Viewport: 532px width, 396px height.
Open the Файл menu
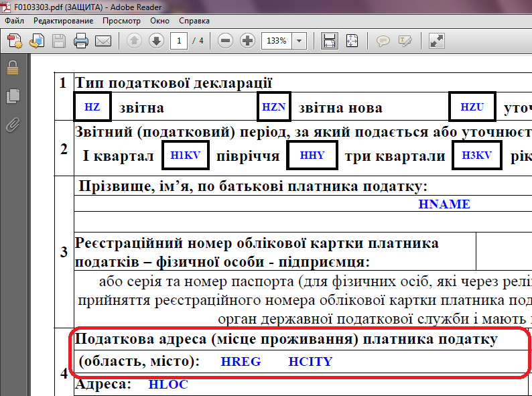14,21
